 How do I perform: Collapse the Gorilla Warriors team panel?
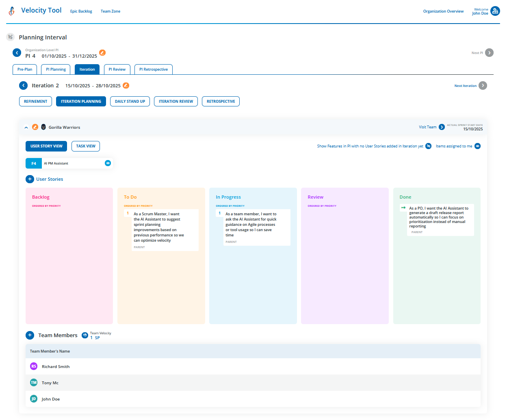[26, 127]
